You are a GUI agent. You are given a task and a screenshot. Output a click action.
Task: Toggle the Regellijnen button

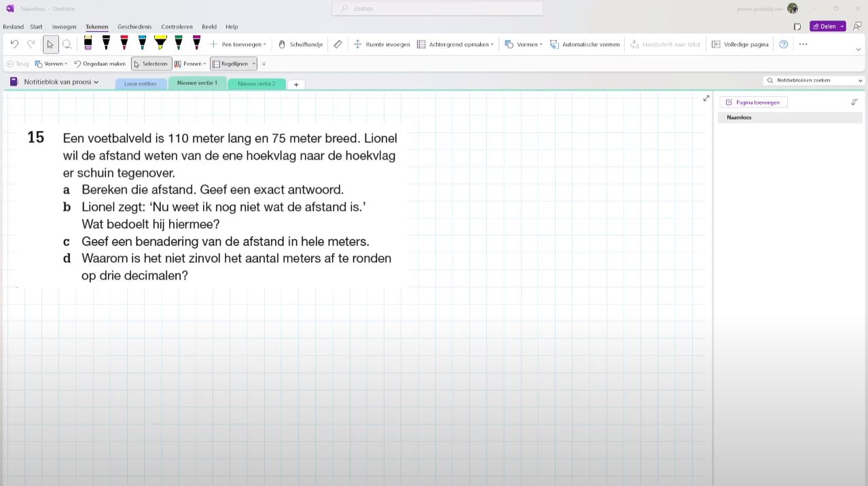(230, 64)
